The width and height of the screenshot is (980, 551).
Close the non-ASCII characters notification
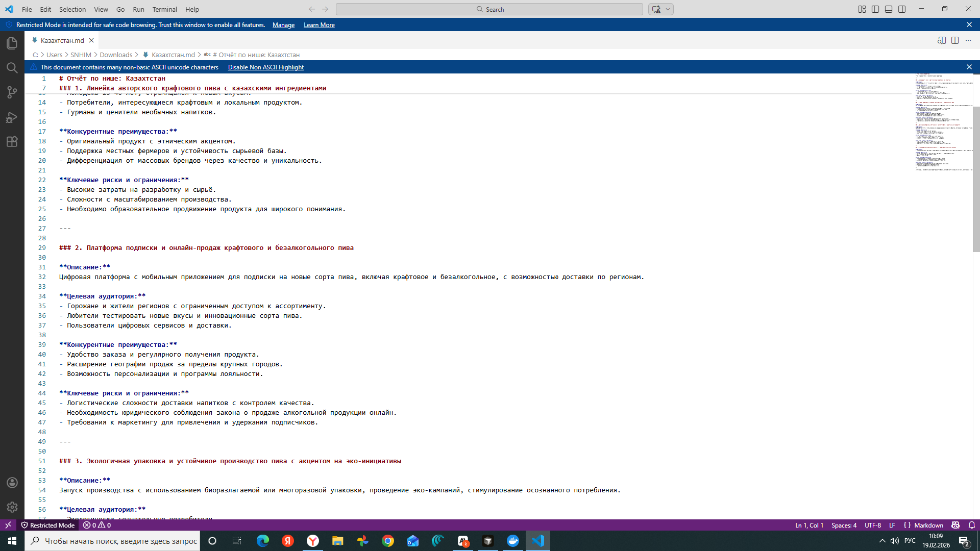coord(969,67)
